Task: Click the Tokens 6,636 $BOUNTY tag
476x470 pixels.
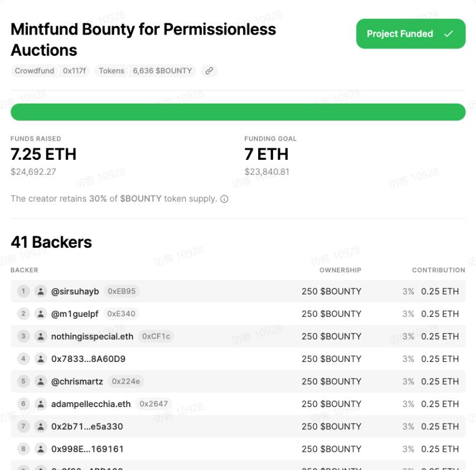Action: 145,71
